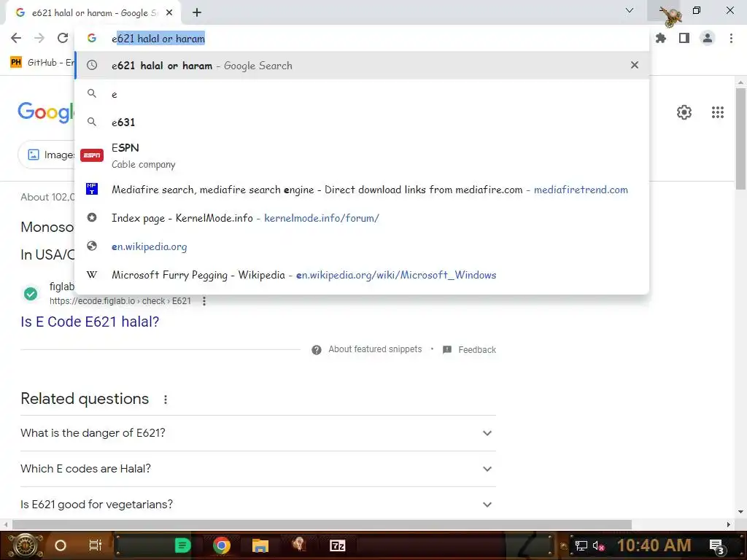Expand 'Is E621 good for vegetarians?'

tap(258, 505)
